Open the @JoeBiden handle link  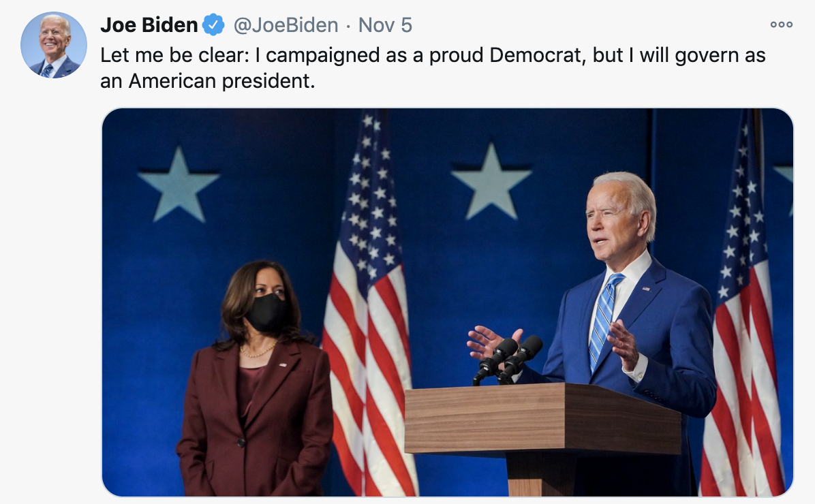286,25
